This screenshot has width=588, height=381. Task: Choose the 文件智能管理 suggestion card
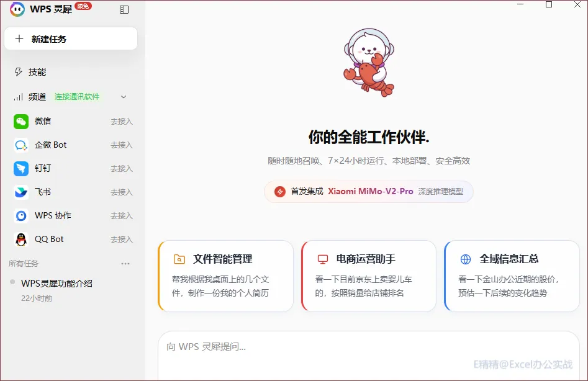pos(226,276)
